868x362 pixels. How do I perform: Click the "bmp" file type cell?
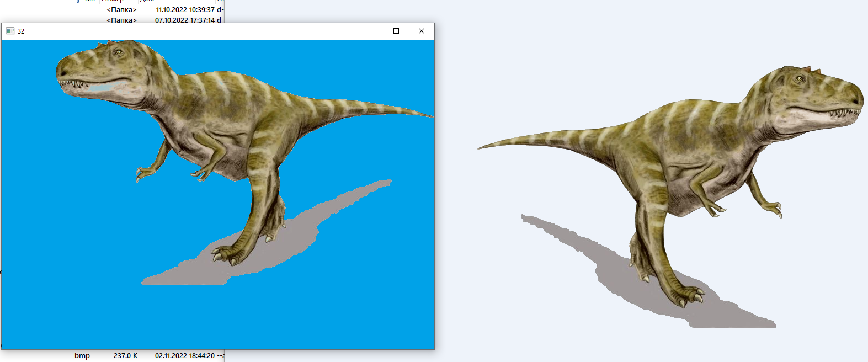click(82, 356)
